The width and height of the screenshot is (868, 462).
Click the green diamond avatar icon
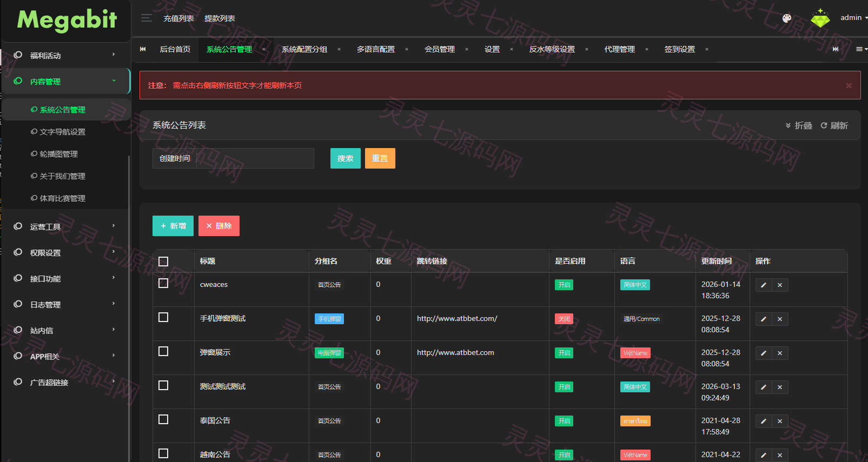(x=820, y=18)
